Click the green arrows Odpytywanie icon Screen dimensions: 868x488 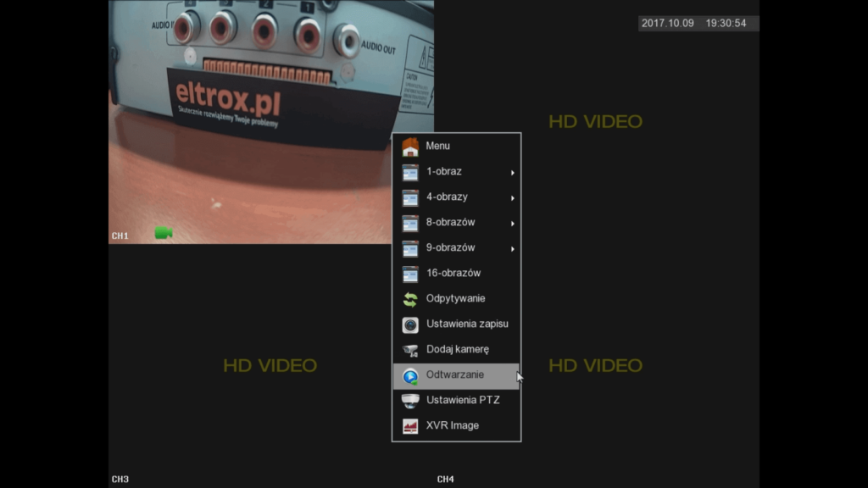(410, 299)
